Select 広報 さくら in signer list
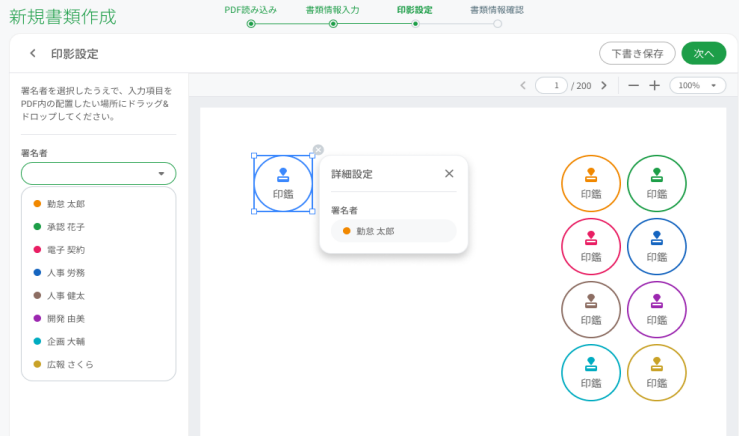The height and width of the screenshot is (436, 739). point(99,364)
